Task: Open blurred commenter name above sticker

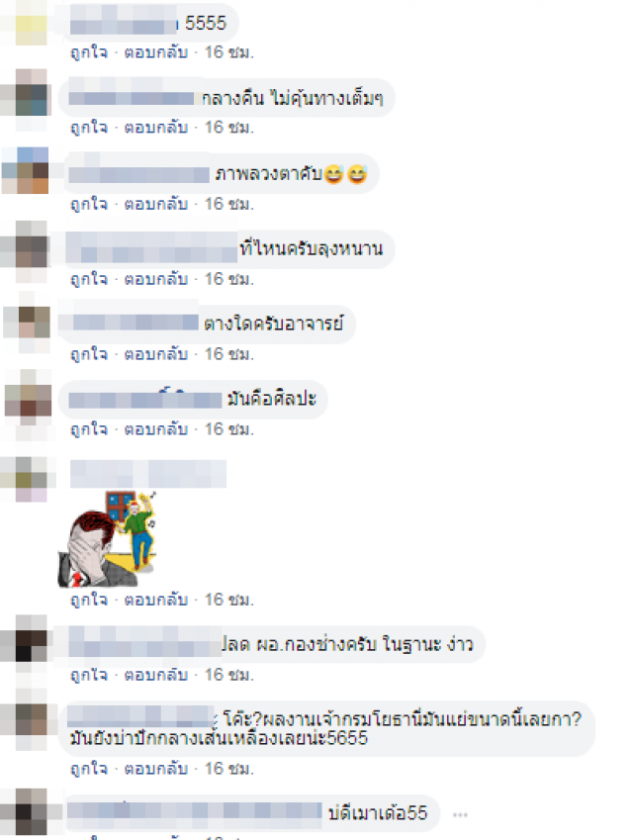Action: coord(148,474)
